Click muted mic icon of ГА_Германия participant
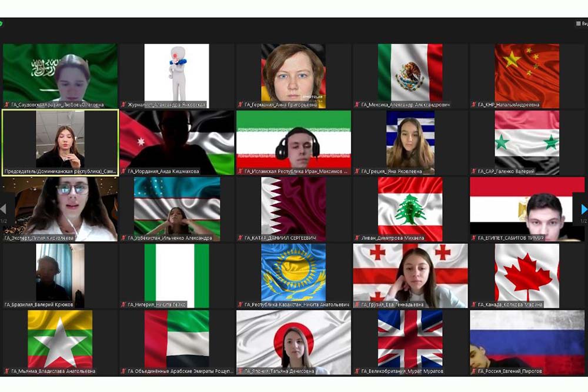 point(240,105)
